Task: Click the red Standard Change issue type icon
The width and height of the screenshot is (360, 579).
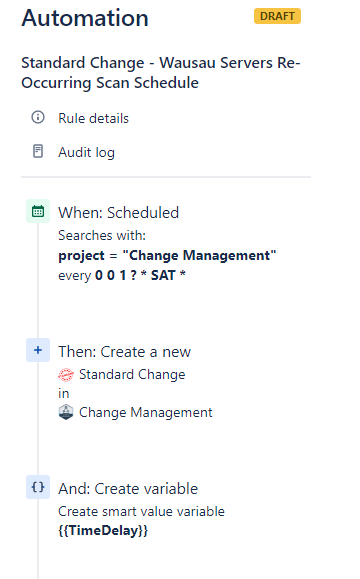Action: click(66, 375)
